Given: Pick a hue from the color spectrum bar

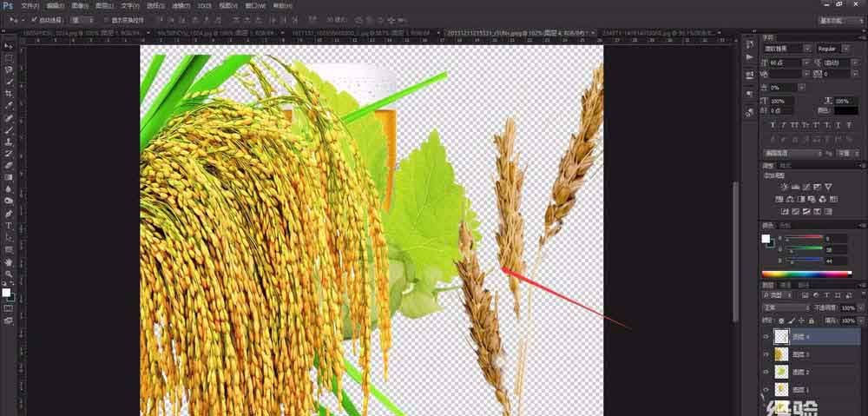Looking at the screenshot, I should pyautogui.click(x=806, y=274).
